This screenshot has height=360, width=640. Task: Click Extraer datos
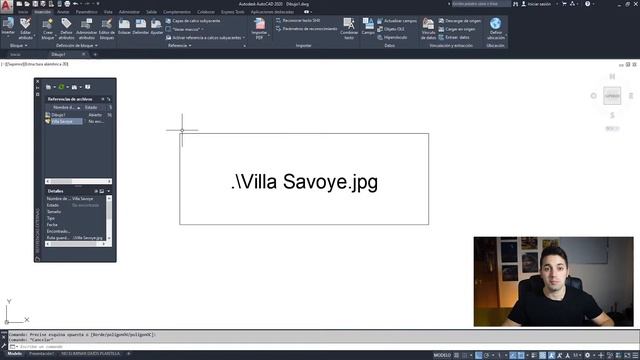[454, 37]
